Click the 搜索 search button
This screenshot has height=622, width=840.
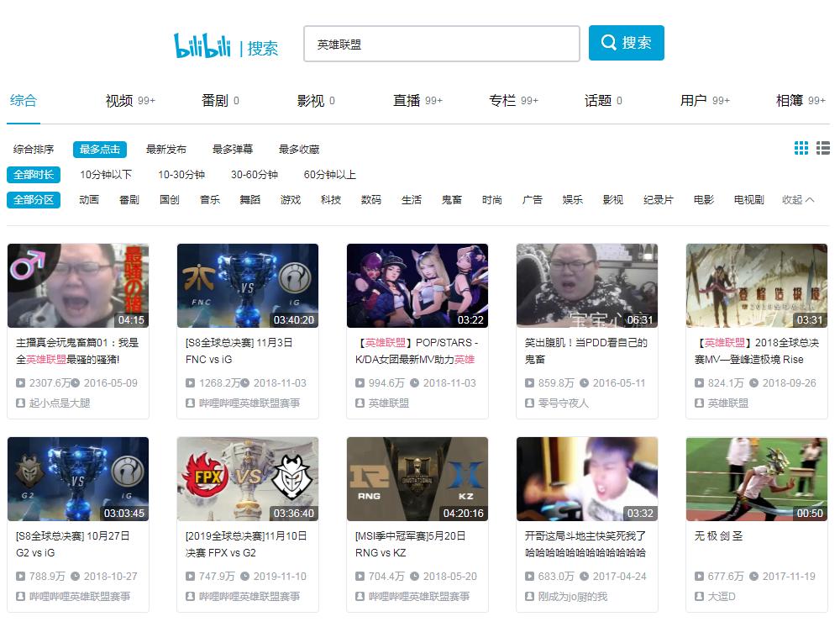tap(626, 43)
